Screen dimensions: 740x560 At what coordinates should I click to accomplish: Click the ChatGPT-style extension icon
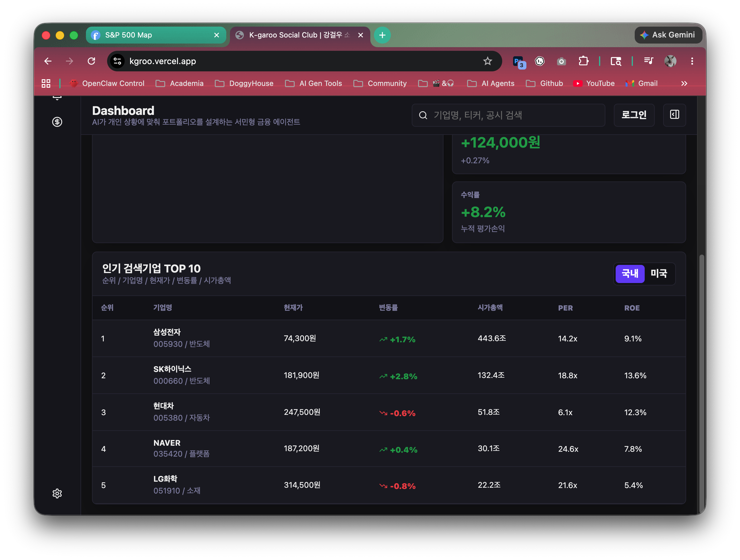point(540,61)
